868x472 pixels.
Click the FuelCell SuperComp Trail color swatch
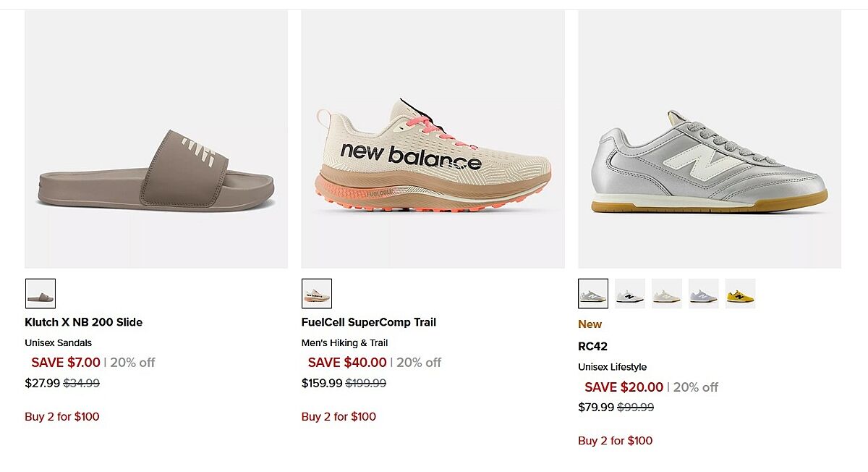[317, 294]
